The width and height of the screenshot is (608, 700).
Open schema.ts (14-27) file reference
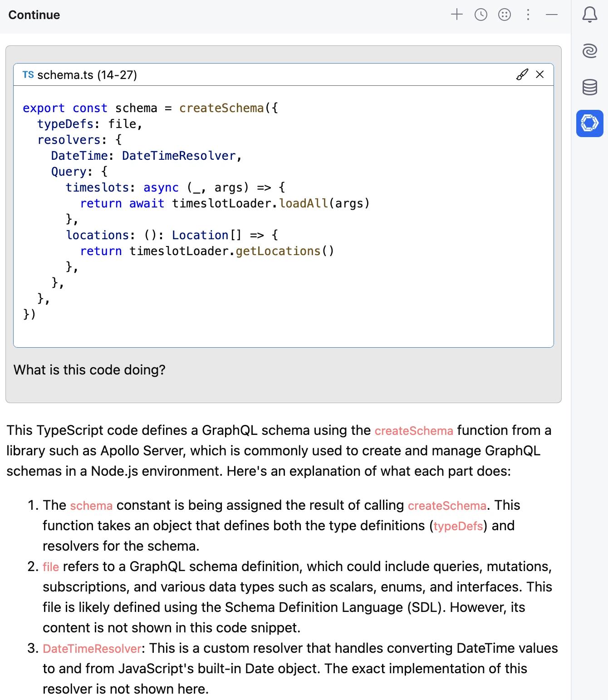[87, 75]
